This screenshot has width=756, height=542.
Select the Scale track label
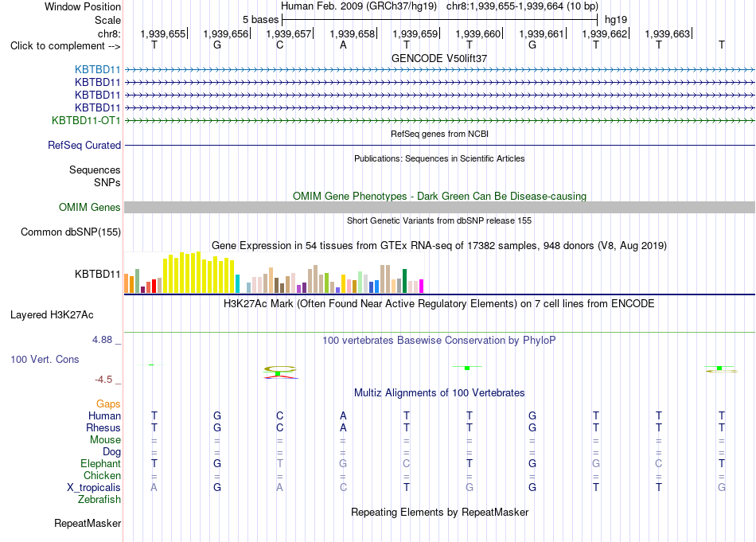tap(107, 20)
